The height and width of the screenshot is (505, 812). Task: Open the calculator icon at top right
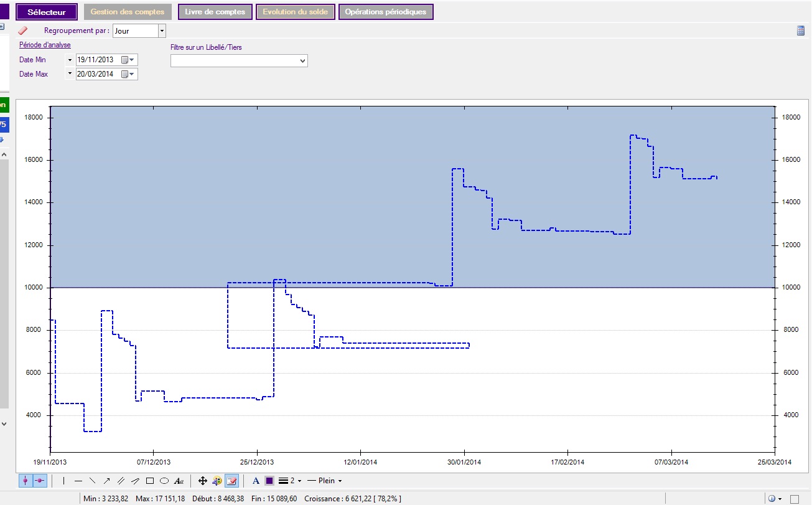801,31
